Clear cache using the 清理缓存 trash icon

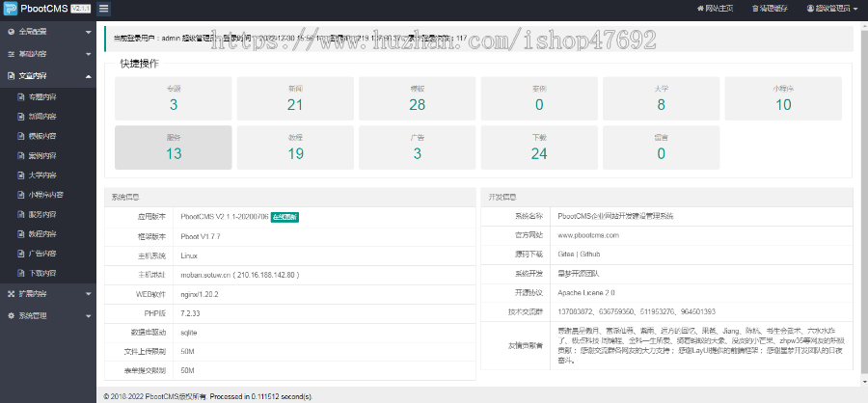click(x=755, y=9)
